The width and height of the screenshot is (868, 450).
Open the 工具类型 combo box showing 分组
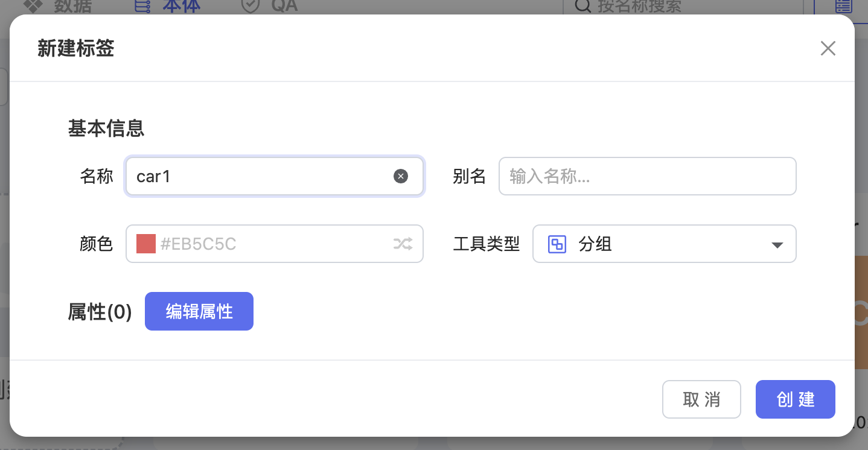(664, 244)
